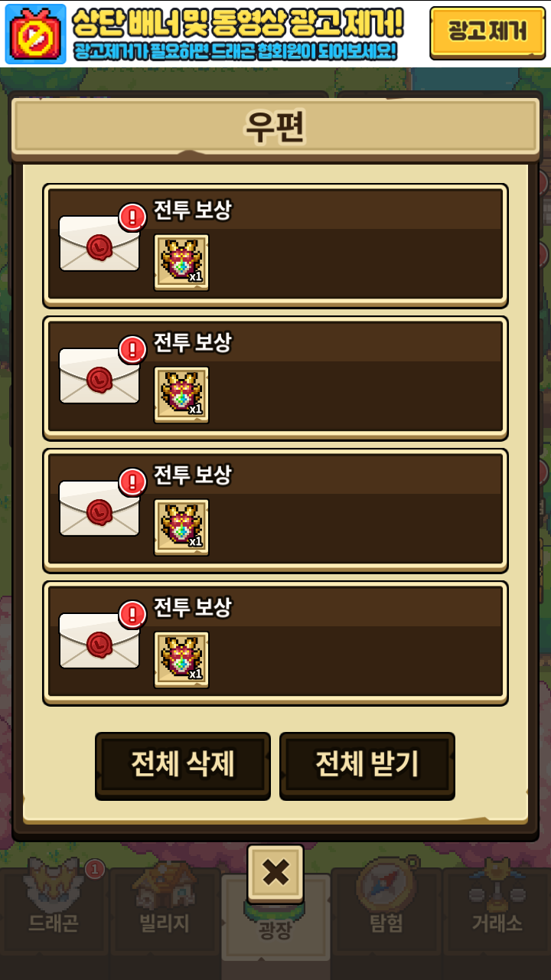Click the 광고 제거 button in banner
This screenshot has width=551, height=980.
pyautogui.click(x=487, y=33)
